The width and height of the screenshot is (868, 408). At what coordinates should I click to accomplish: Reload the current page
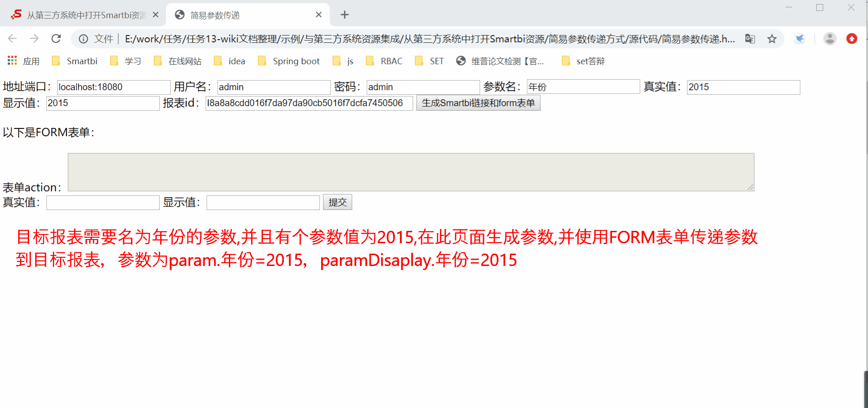coord(56,39)
